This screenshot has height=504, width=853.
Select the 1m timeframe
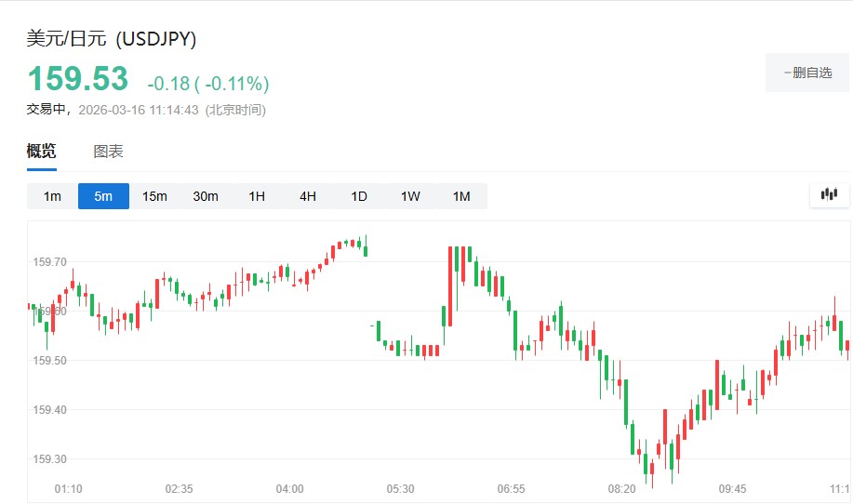coord(52,196)
